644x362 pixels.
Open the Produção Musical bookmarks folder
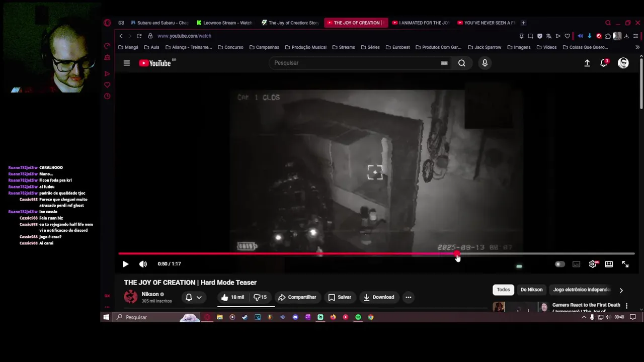(305, 47)
